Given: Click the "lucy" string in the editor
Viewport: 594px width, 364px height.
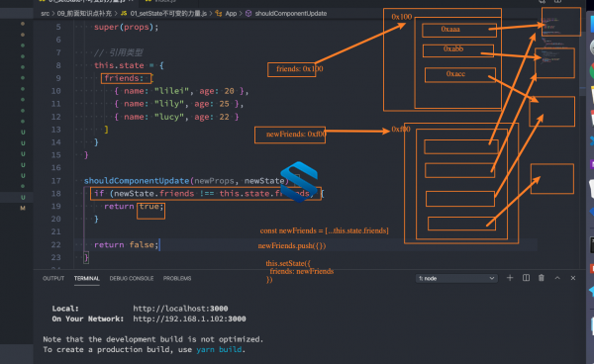Looking at the screenshot, I should coord(169,117).
